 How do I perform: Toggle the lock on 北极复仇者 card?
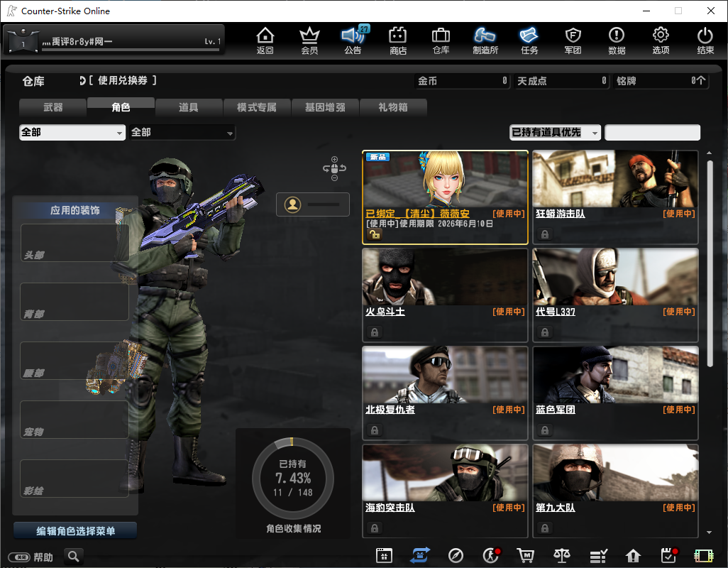tap(374, 430)
